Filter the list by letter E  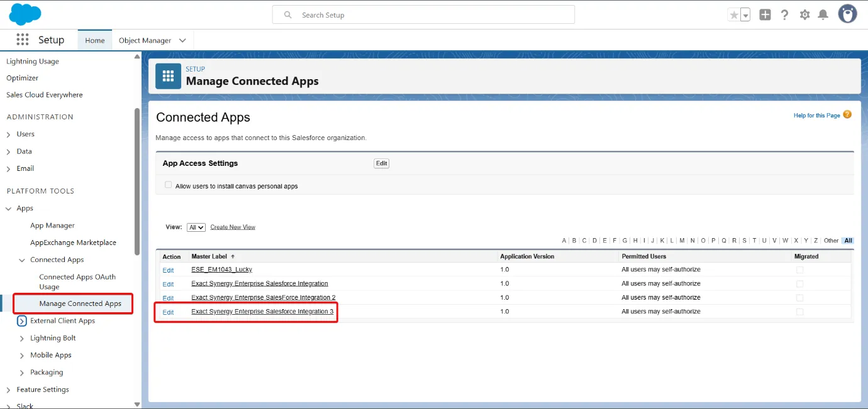point(604,241)
